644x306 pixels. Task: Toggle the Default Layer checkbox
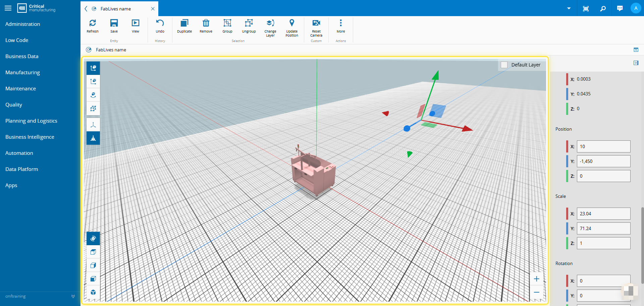pos(504,65)
